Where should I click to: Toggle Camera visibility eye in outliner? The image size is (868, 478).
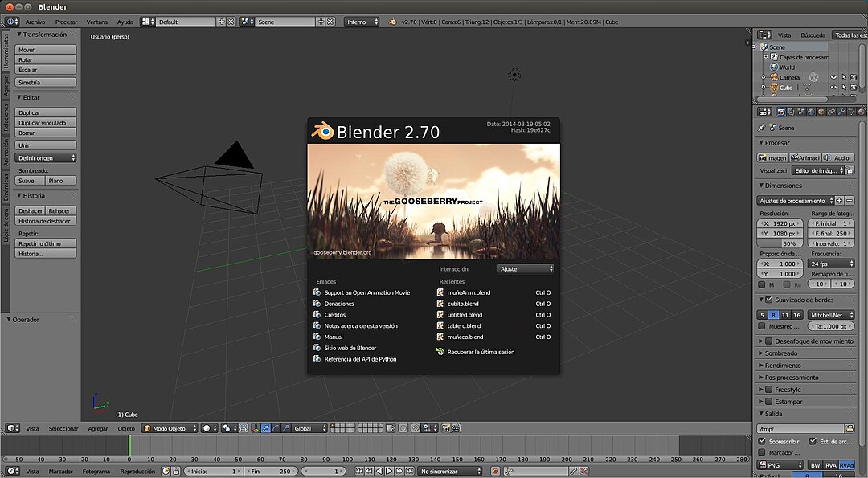(x=833, y=77)
